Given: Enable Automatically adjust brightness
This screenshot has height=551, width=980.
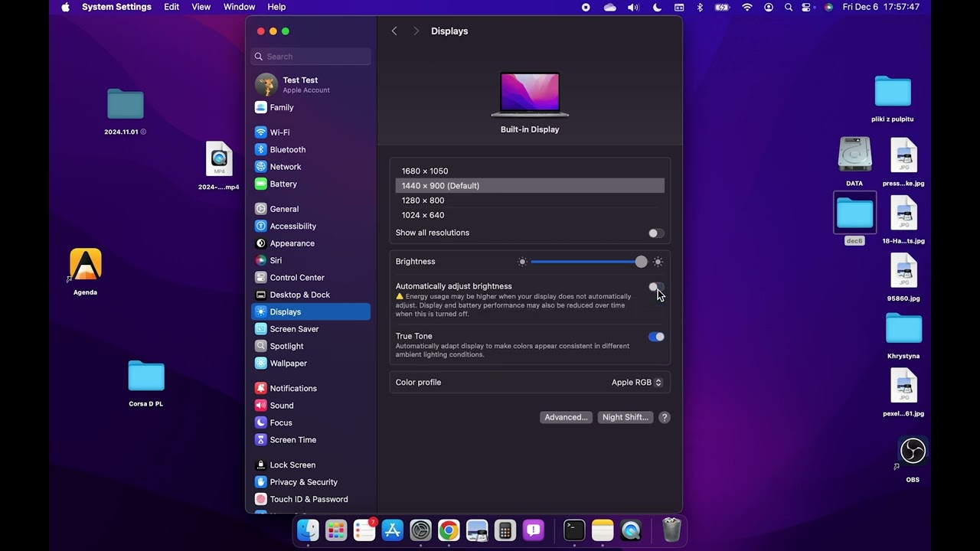Looking at the screenshot, I should pos(656,287).
